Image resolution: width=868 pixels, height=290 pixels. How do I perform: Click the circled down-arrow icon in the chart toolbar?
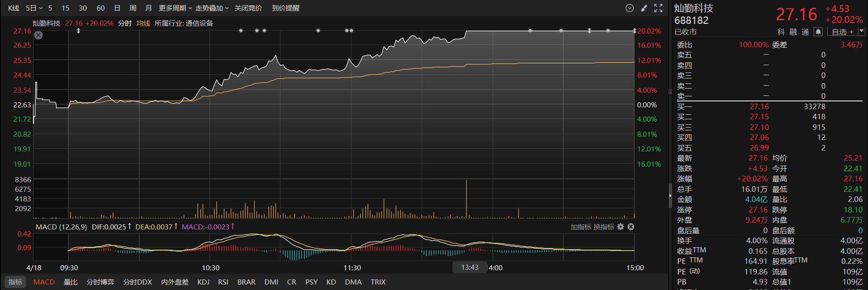(630, 8)
